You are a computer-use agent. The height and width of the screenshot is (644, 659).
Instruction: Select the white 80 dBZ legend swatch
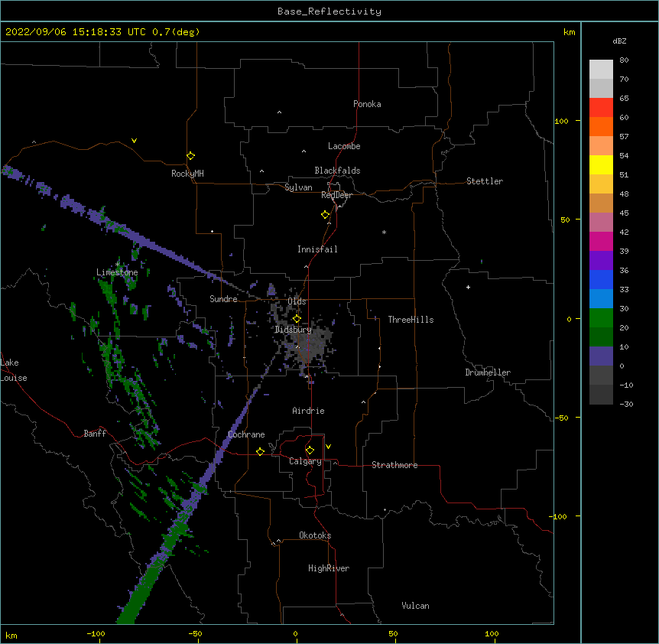click(x=601, y=70)
